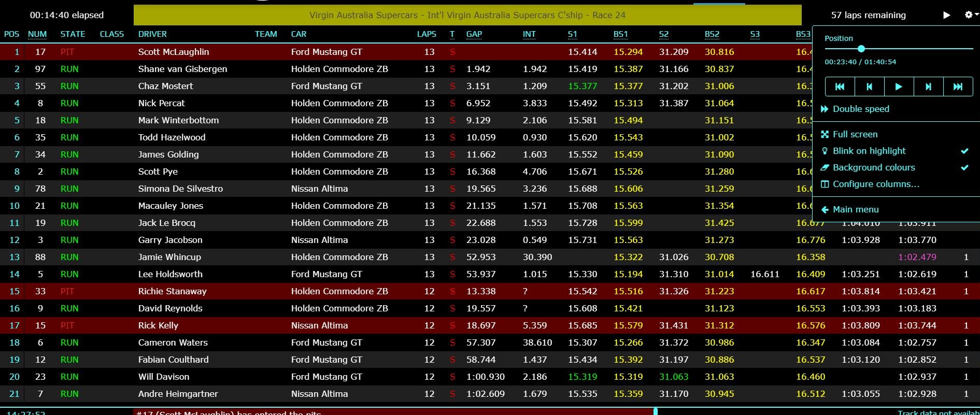Select driver Todd Hazelwood
Screen dimensions: 980x415
click(172, 137)
